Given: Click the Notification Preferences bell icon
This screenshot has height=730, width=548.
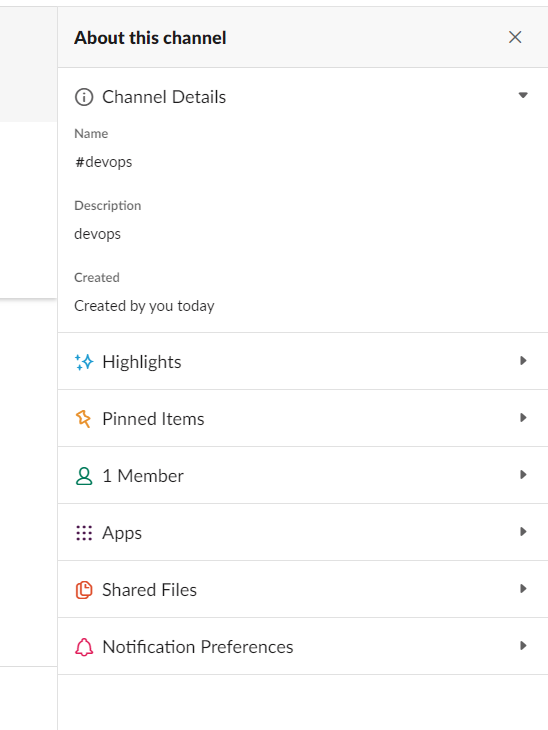Looking at the screenshot, I should click(x=84, y=647).
